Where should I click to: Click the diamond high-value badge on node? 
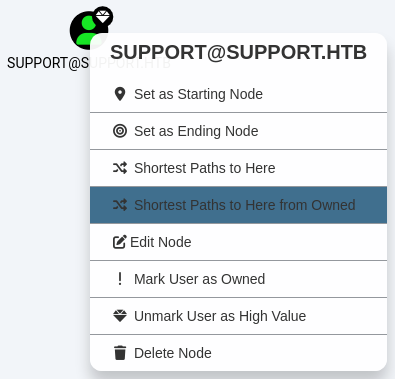103,16
